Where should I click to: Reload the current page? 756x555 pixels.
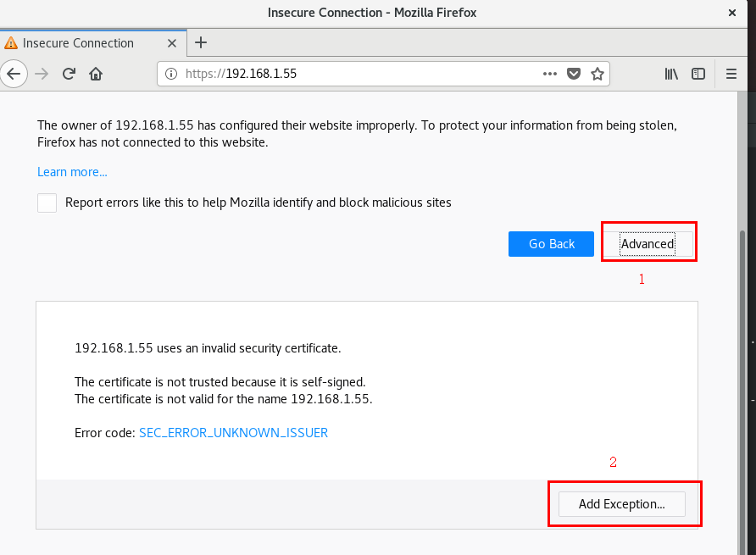pos(69,74)
